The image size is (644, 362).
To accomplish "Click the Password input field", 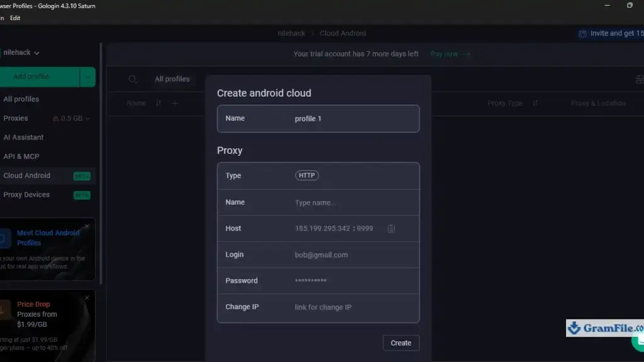I will tap(318, 281).
